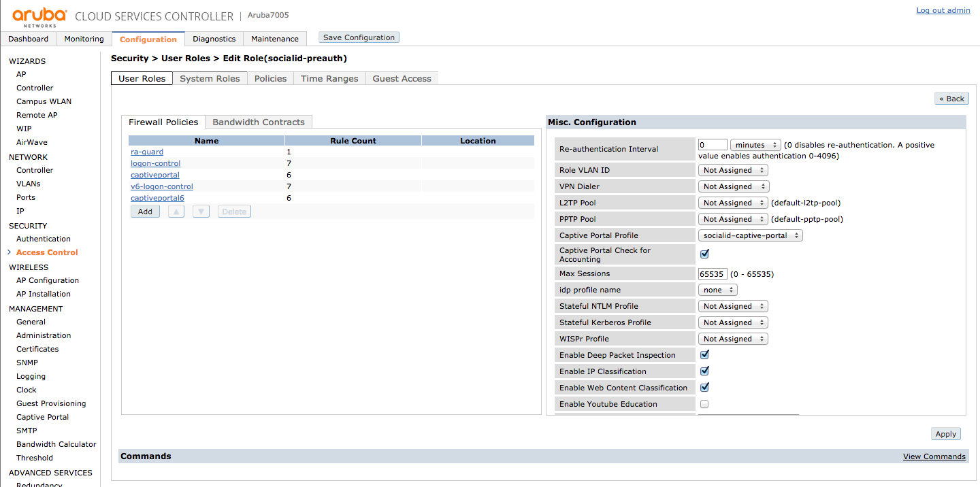Toggle Captive Portal Check for Accounting
The width and height of the screenshot is (980, 487).
(704, 254)
